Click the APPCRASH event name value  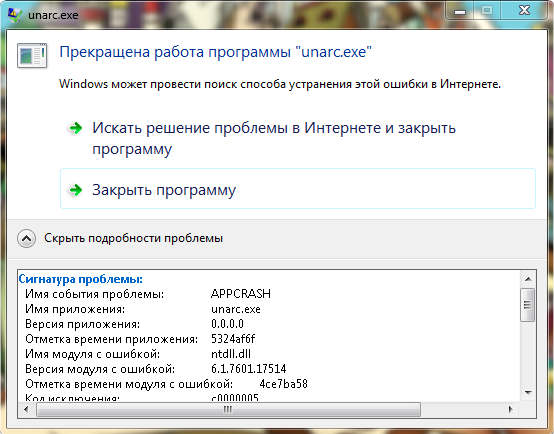pyautogui.click(x=241, y=294)
